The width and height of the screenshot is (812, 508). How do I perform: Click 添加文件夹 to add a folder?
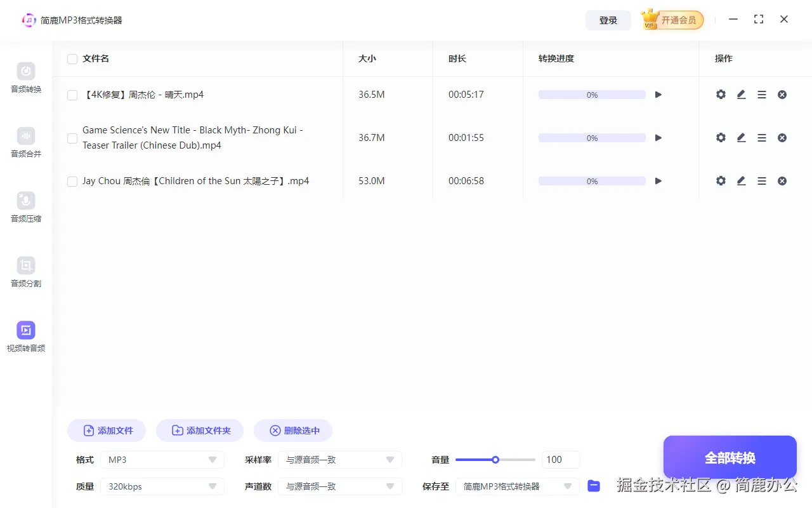point(200,430)
